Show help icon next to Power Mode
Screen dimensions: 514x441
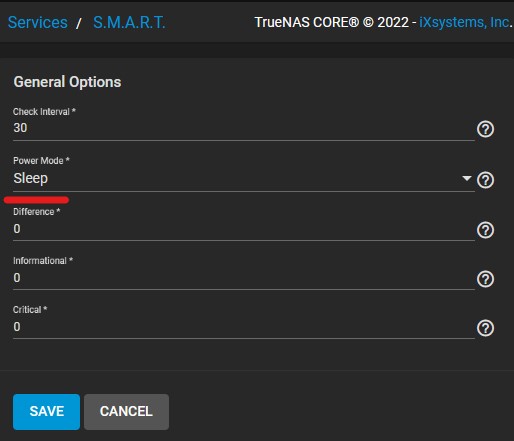[x=485, y=180]
